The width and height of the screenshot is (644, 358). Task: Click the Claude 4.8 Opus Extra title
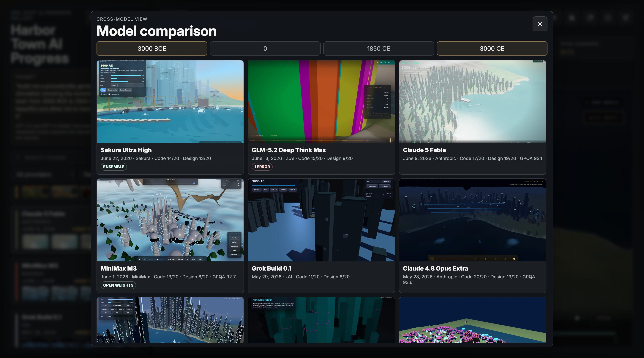click(x=435, y=268)
